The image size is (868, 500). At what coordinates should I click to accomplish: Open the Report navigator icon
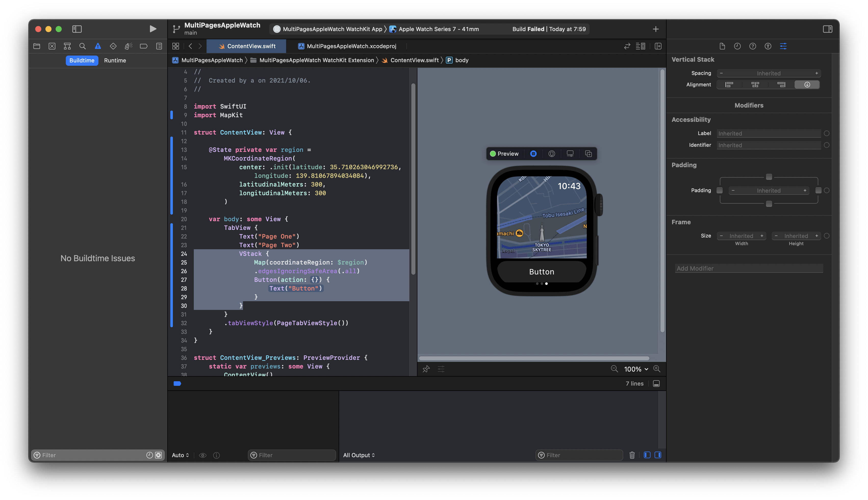159,46
